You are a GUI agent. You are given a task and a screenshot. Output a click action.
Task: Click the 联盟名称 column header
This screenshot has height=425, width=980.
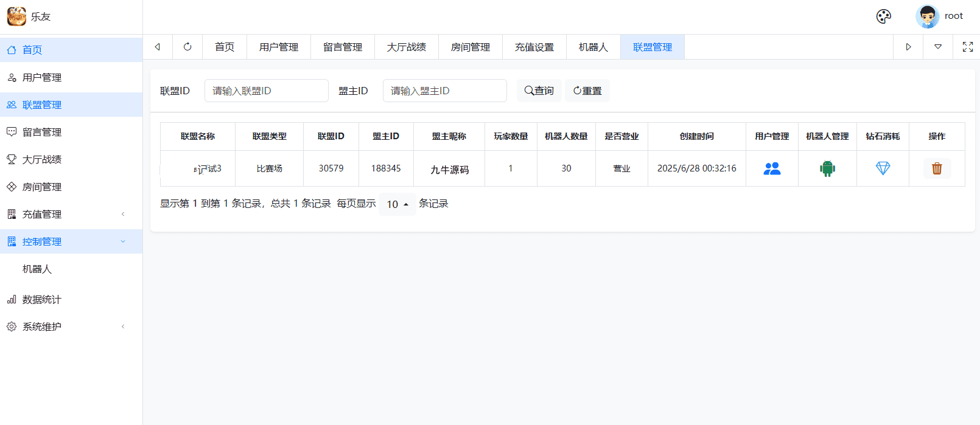pos(198,136)
